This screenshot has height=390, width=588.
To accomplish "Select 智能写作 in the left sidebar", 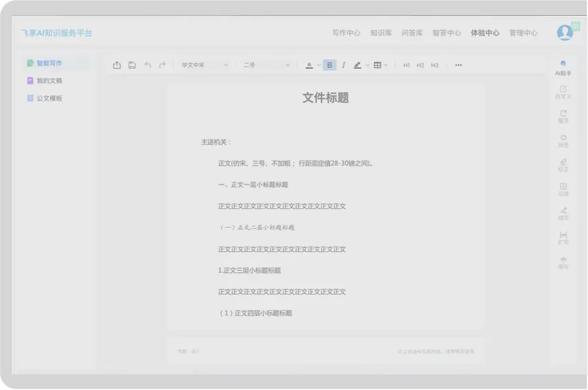I will click(56, 63).
